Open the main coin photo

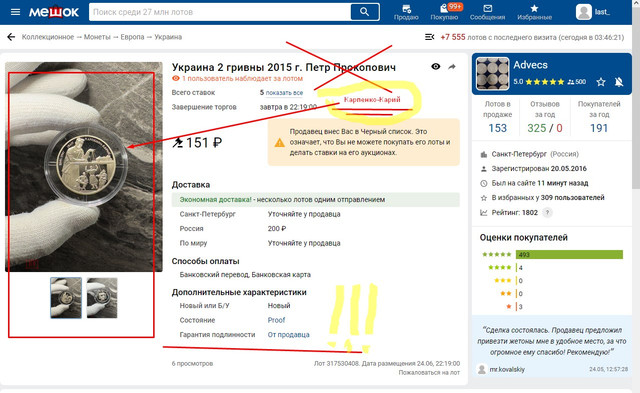[84, 167]
